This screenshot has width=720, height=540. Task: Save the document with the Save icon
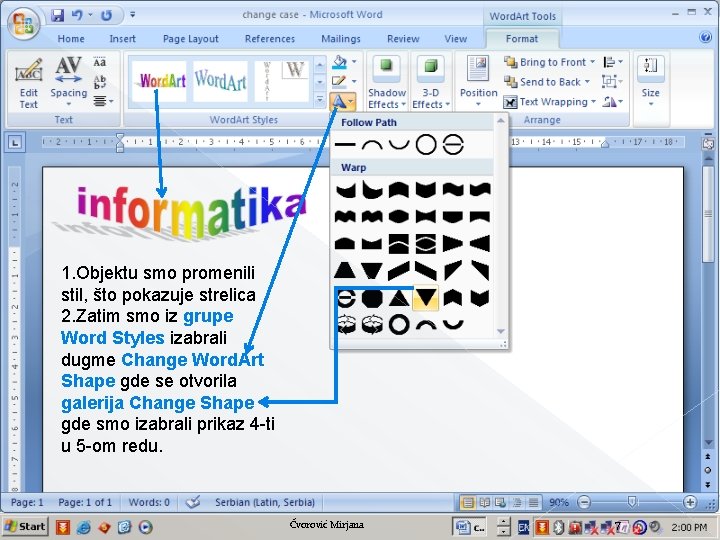click(57, 15)
